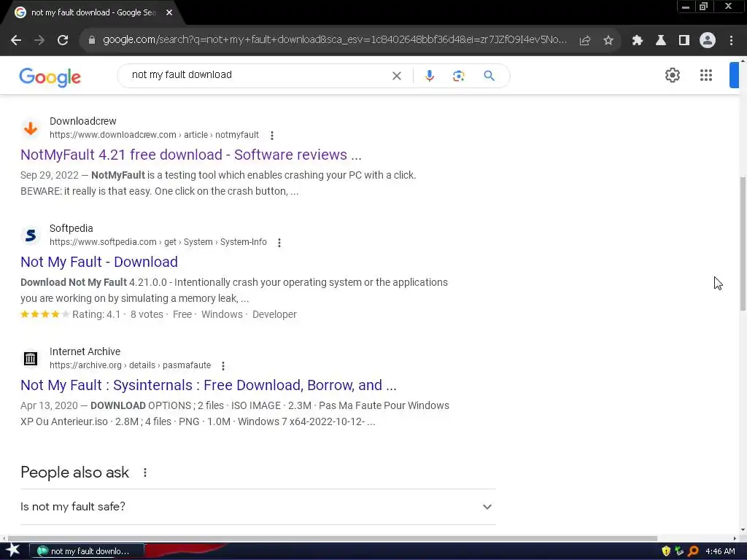Search by image with Lens icon
This screenshot has height=560, width=747.
click(x=458, y=76)
